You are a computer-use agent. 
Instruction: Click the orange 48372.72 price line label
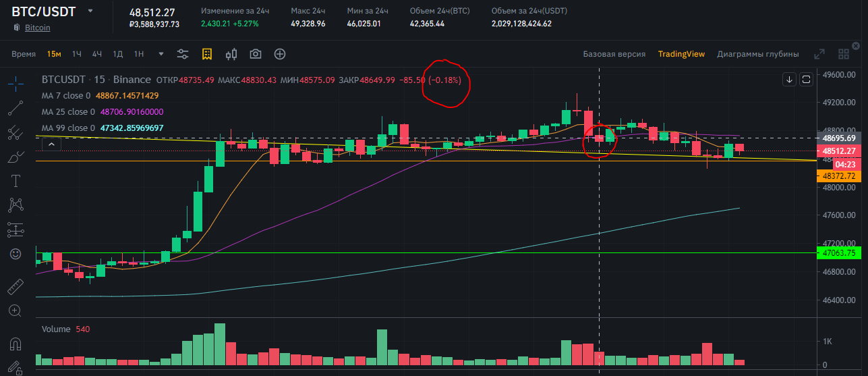840,176
